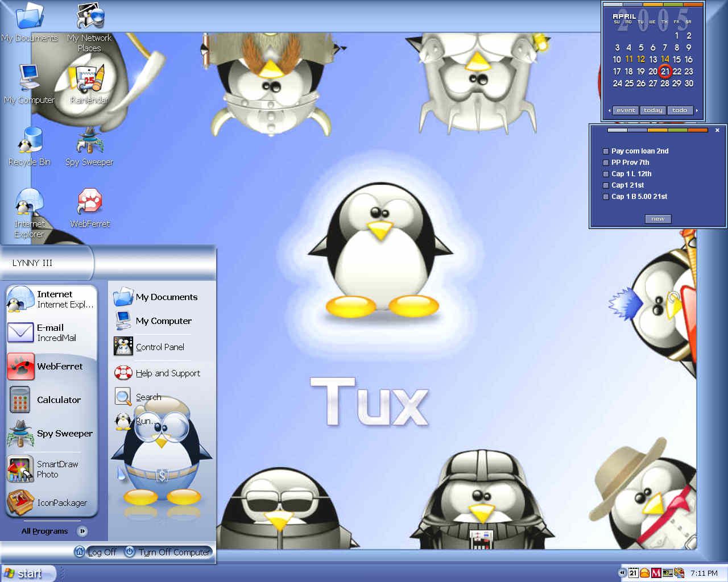Select April 11 highlighted date in calendar
The width and height of the screenshot is (728, 582).
point(629,59)
